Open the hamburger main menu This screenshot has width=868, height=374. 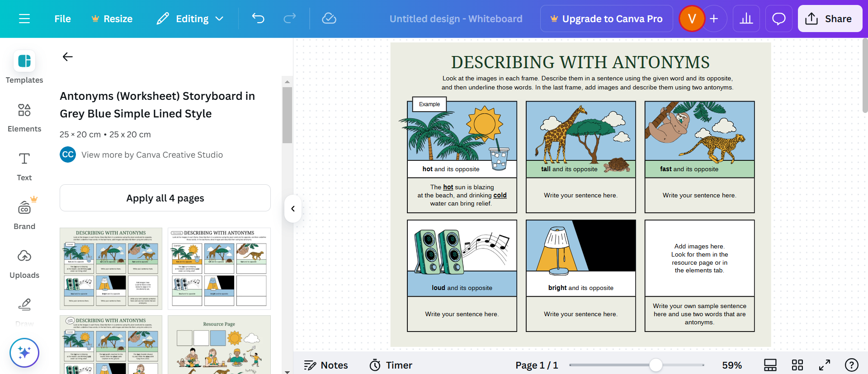coord(24,19)
